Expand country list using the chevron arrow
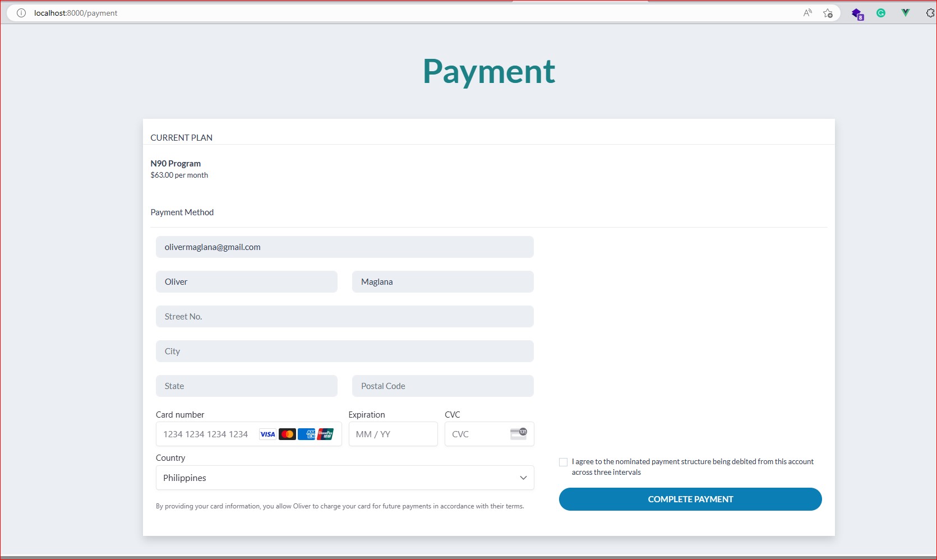The height and width of the screenshot is (560, 937). (x=523, y=478)
